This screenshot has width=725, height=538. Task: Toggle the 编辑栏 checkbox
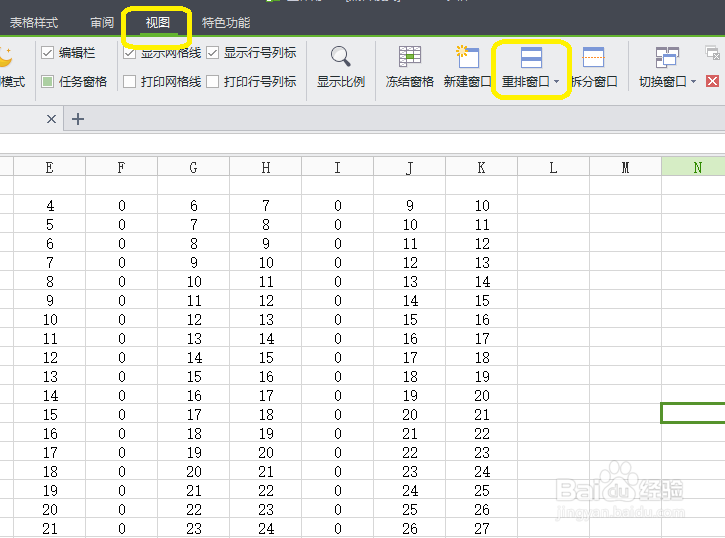(47, 53)
